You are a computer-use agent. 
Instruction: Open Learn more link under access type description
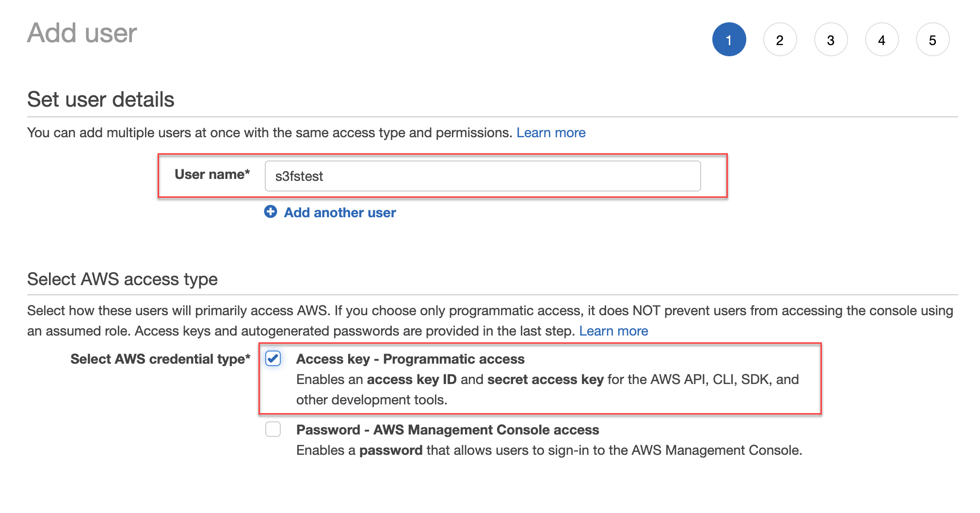click(613, 331)
